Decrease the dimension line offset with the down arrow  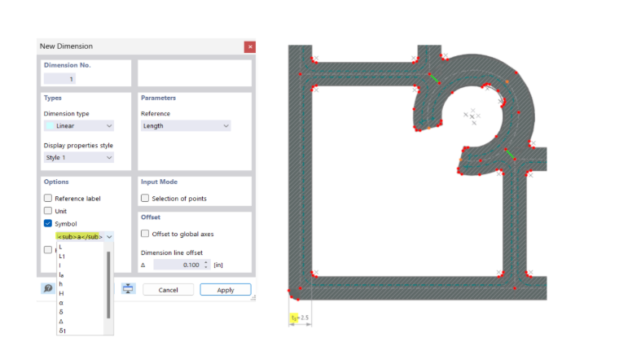pyautogui.click(x=206, y=267)
